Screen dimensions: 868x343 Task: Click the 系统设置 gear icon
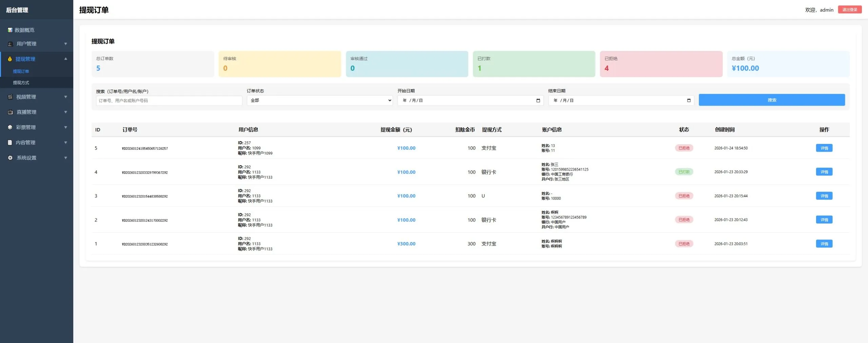tap(10, 158)
